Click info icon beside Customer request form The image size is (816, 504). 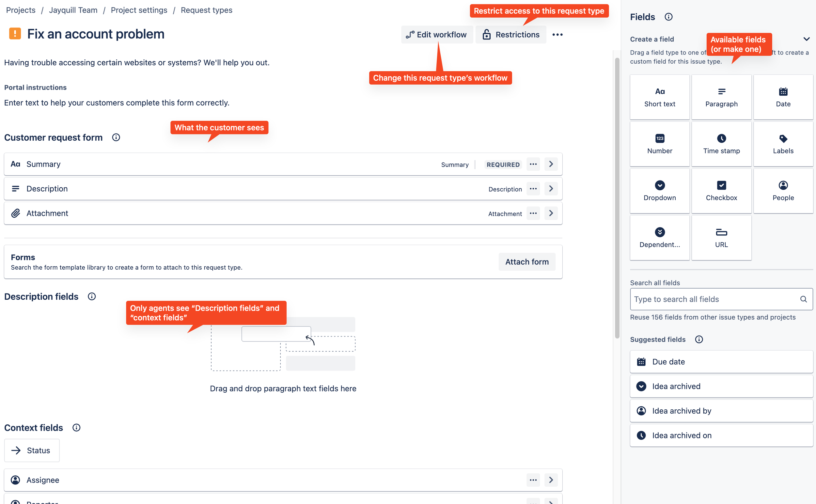(116, 137)
